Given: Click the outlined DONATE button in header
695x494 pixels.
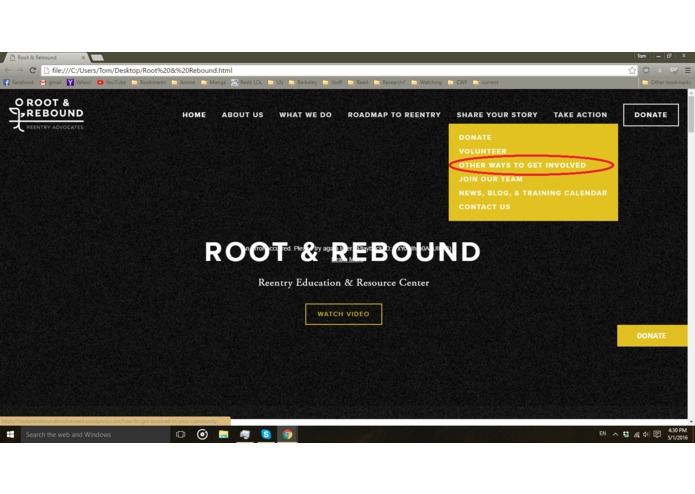Looking at the screenshot, I should [x=651, y=115].
